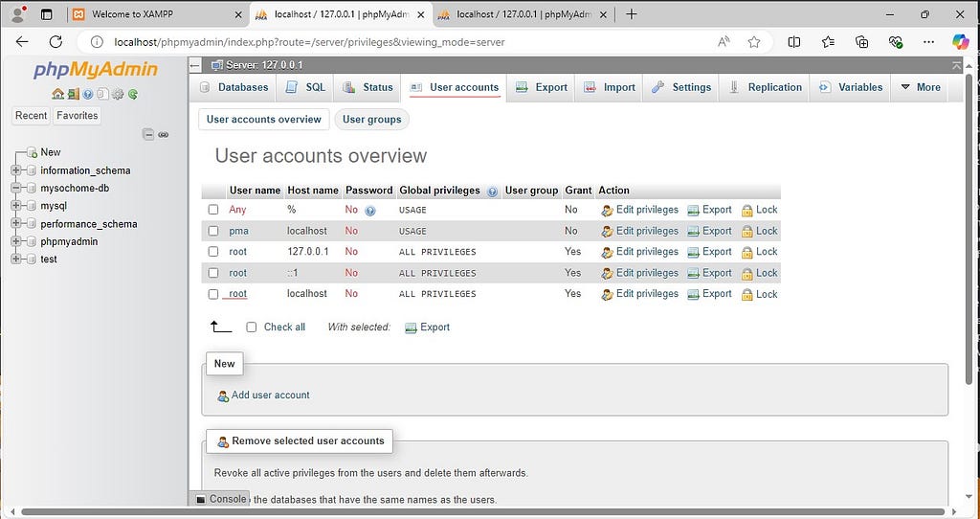Open the Console bar

coord(221,499)
